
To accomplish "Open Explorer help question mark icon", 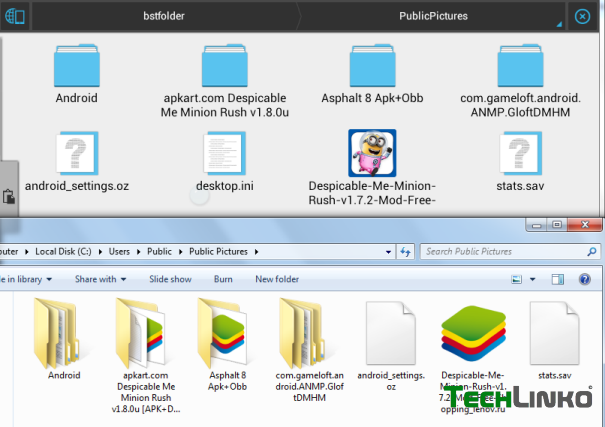I will click(585, 279).
